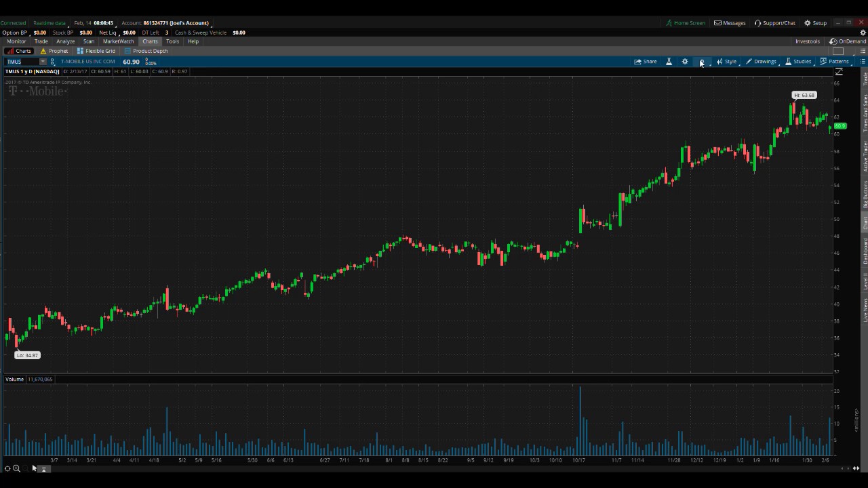This screenshot has width=868, height=488.
Task: Click the Hi: 63.68 price bubble
Action: (x=804, y=95)
